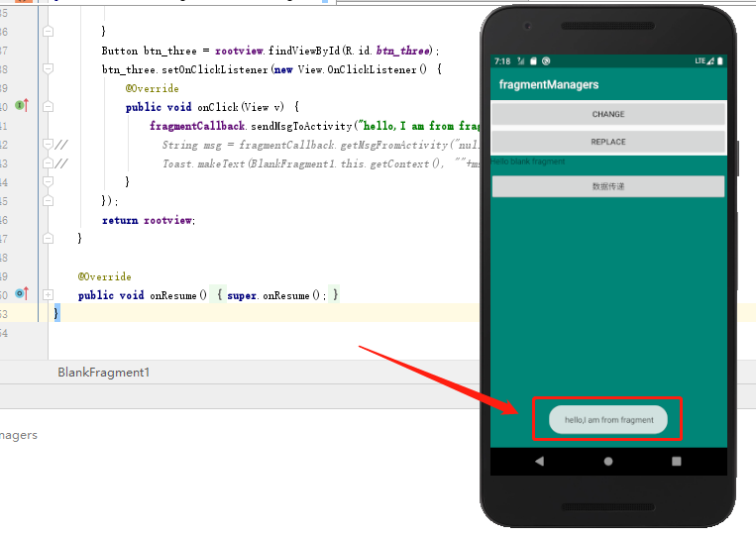Click the 'return rootview;' statement
This screenshot has height=539, width=756.
point(149,220)
